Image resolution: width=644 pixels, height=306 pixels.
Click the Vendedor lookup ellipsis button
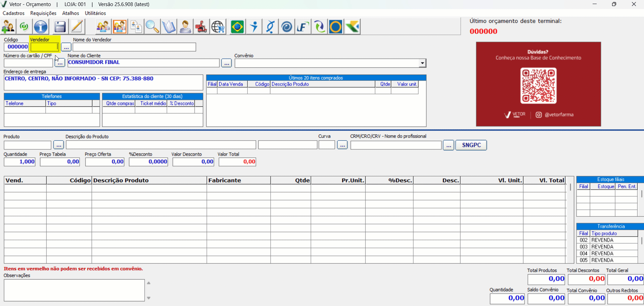pos(66,47)
